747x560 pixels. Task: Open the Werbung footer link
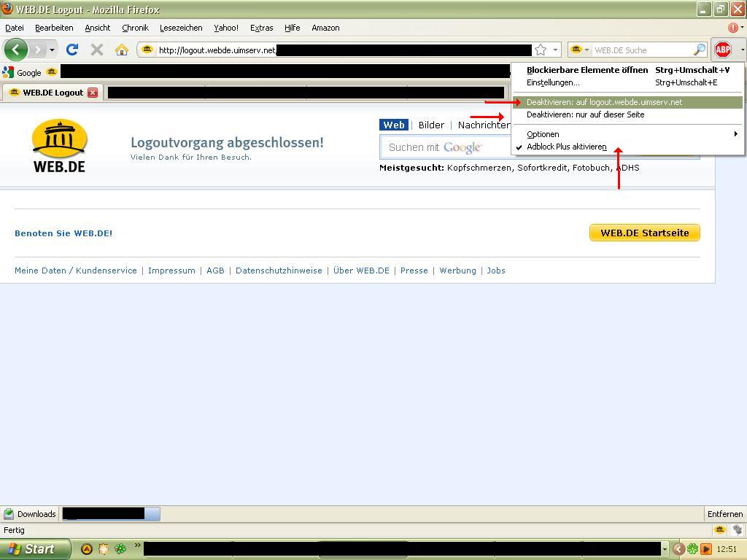[x=457, y=271]
